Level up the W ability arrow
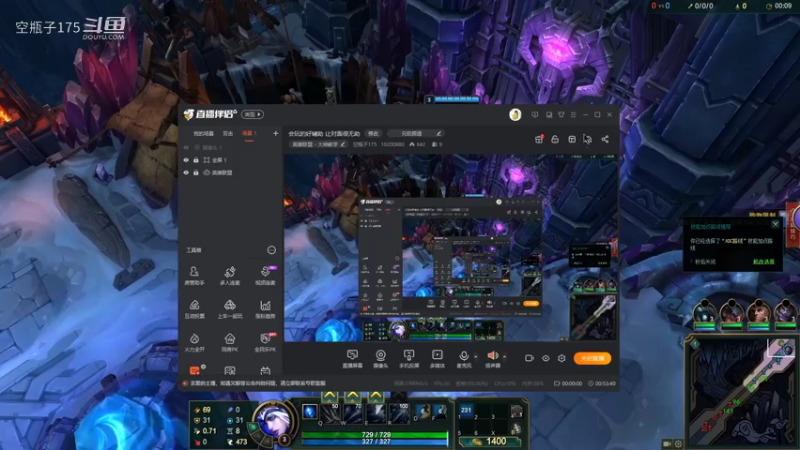This screenshot has height=450, width=800. 353,396
